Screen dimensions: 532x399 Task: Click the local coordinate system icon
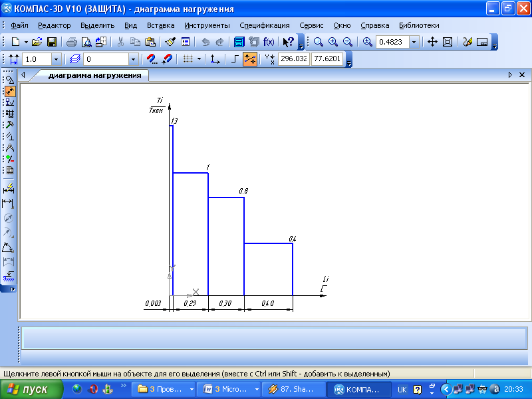215,59
